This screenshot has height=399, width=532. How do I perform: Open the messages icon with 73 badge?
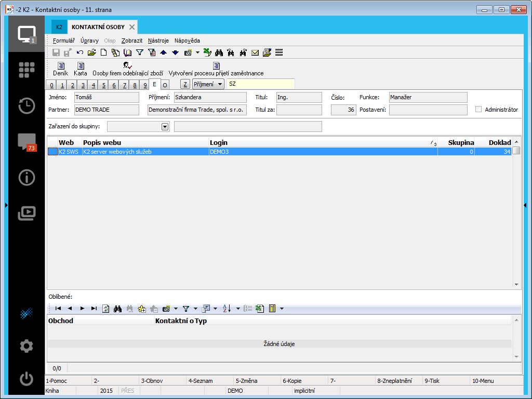(26, 141)
